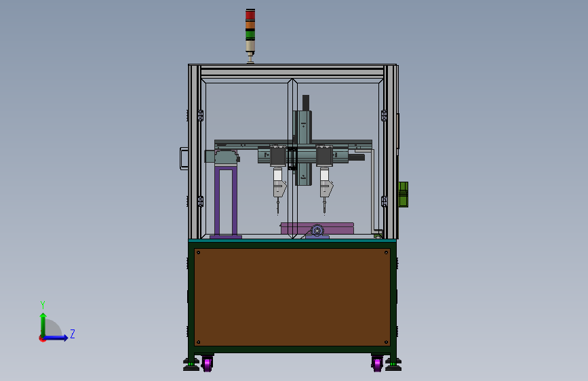Select the left magenta caster wheel
The width and height of the screenshot is (588, 381).
tap(207, 363)
